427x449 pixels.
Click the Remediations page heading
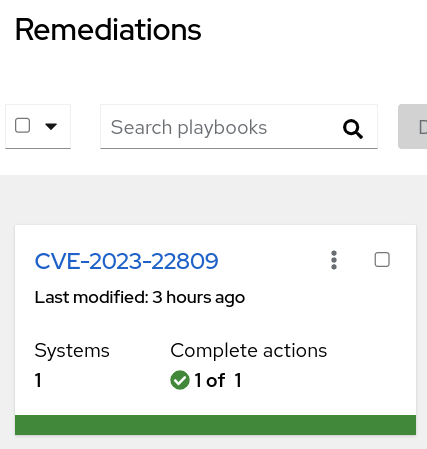pos(108,30)
